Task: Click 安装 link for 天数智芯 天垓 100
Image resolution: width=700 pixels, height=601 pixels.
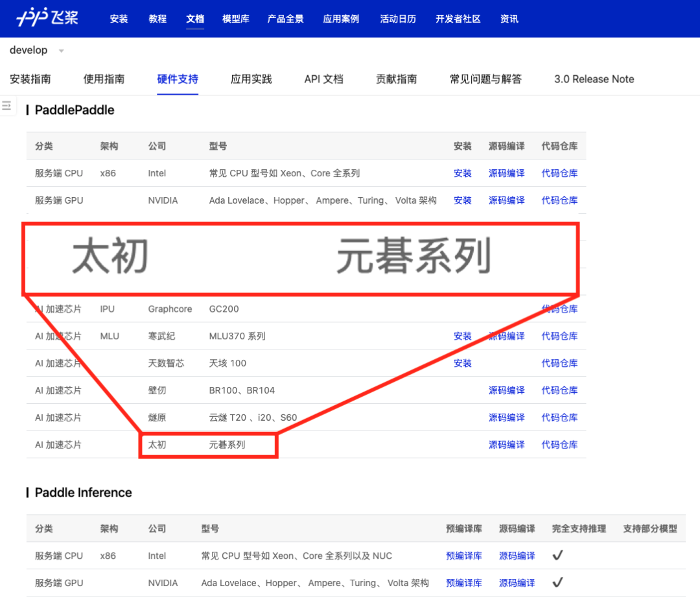Action: [x=462, y=363]
